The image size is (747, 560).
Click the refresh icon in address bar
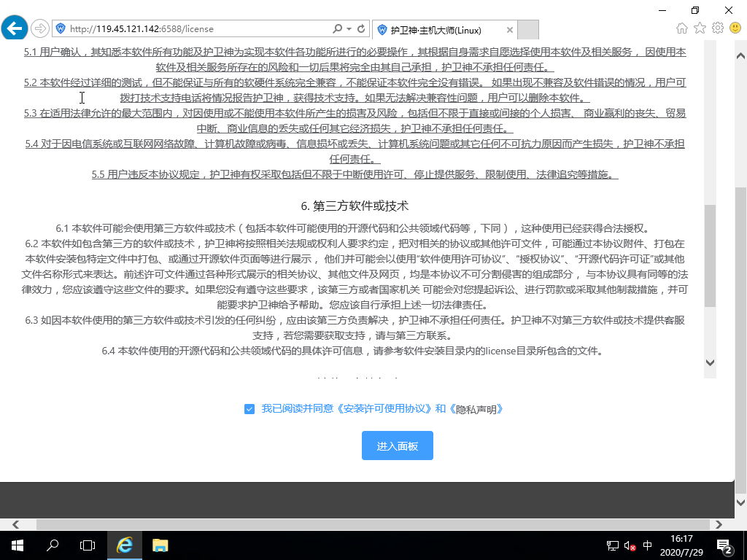tap(361, 29)
